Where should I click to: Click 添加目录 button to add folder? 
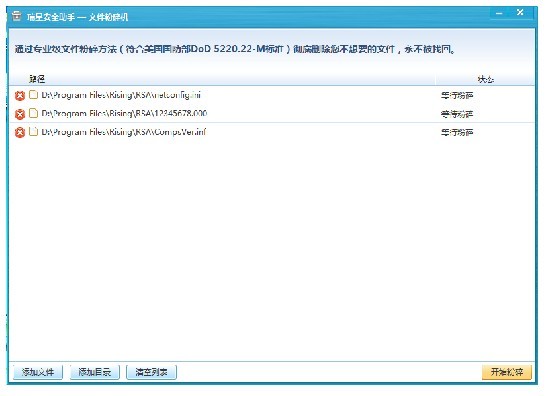click(x=95, y=372)
